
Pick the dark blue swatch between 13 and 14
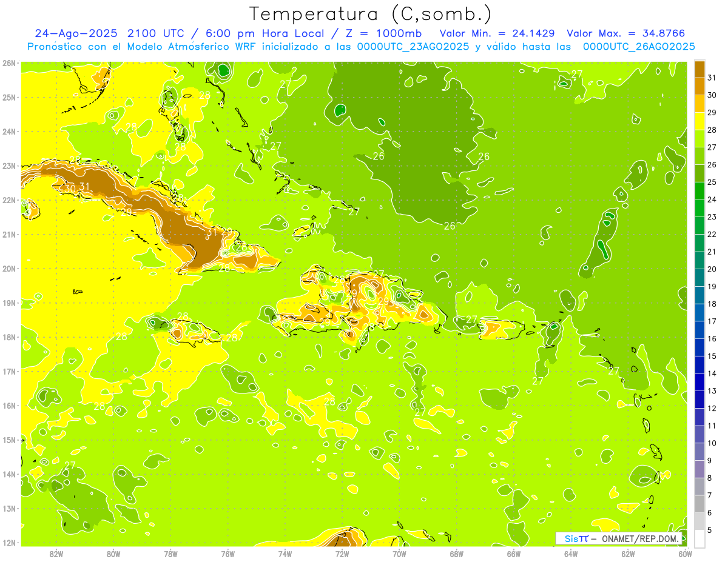[699, 382]
